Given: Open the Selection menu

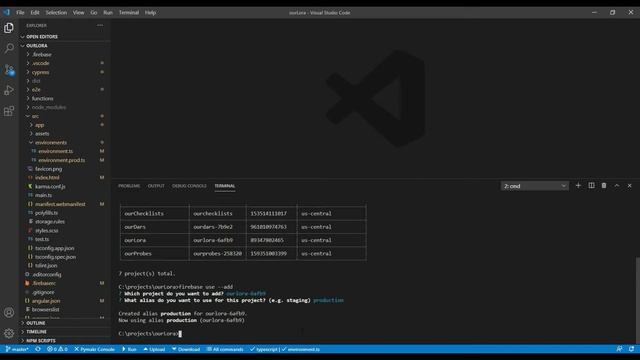Looking at the screenshot, I should [56, 13].
